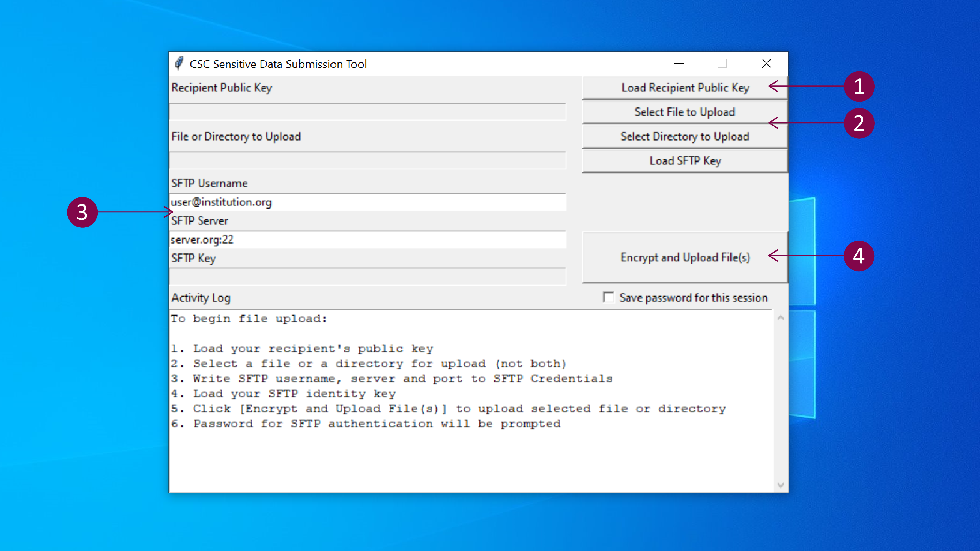Click the feather app icon in title bar
The image size is (980, 551).
pyautogui.click(x=179, y=63)
